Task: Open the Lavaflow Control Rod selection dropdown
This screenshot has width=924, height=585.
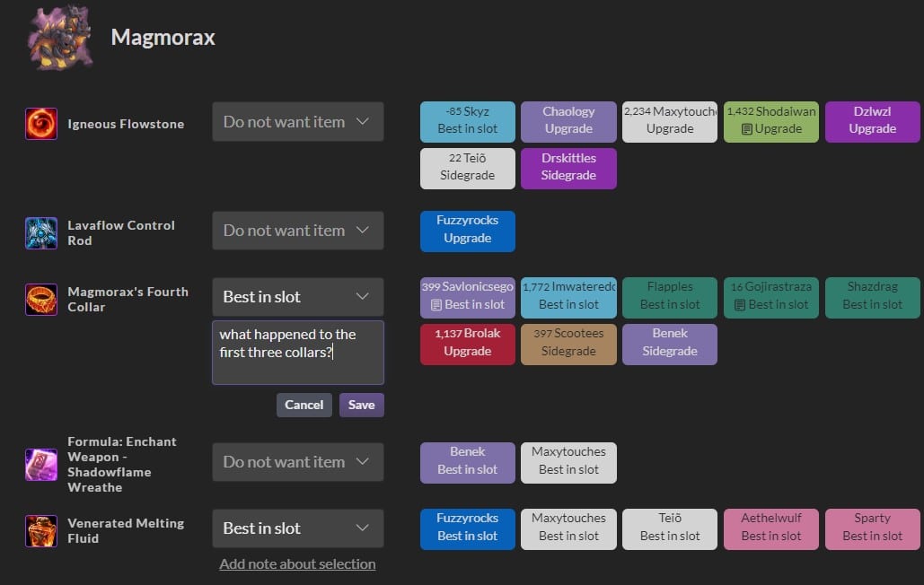Action: 297,231
